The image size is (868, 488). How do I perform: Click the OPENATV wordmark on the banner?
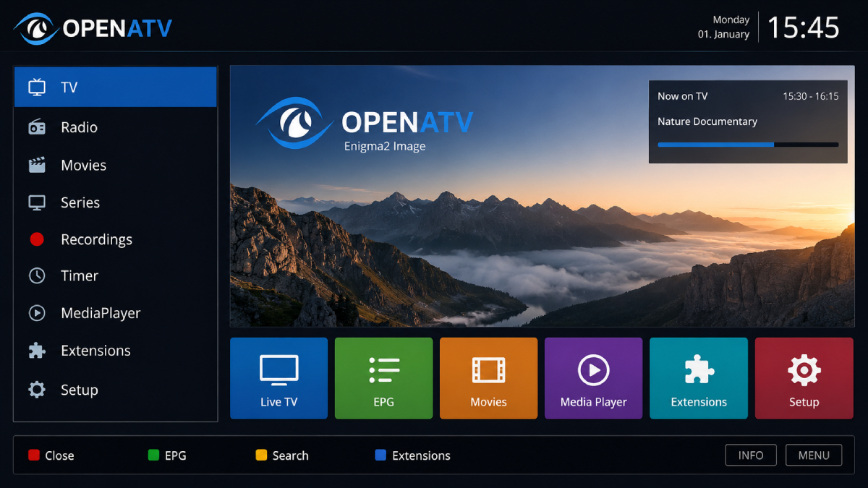[x=407, y=122]
